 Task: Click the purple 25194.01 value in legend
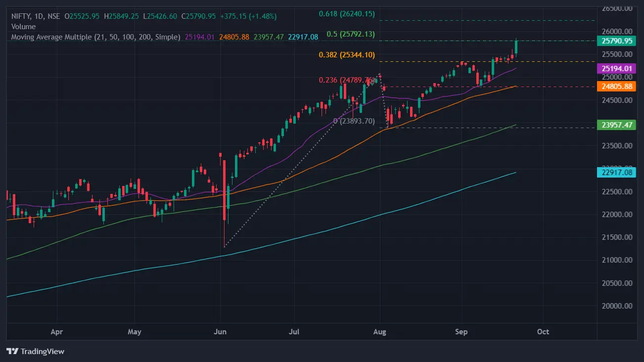(199, 37)
